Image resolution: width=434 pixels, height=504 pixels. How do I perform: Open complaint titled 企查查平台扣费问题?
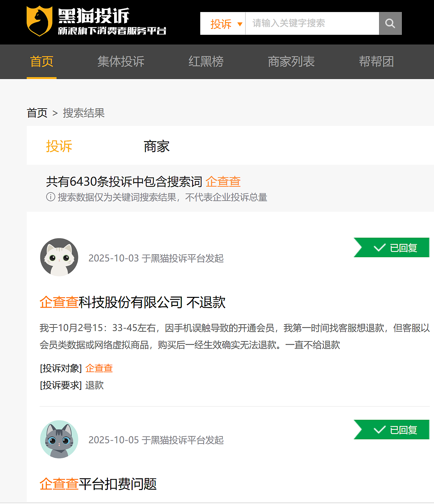[98, 484]
